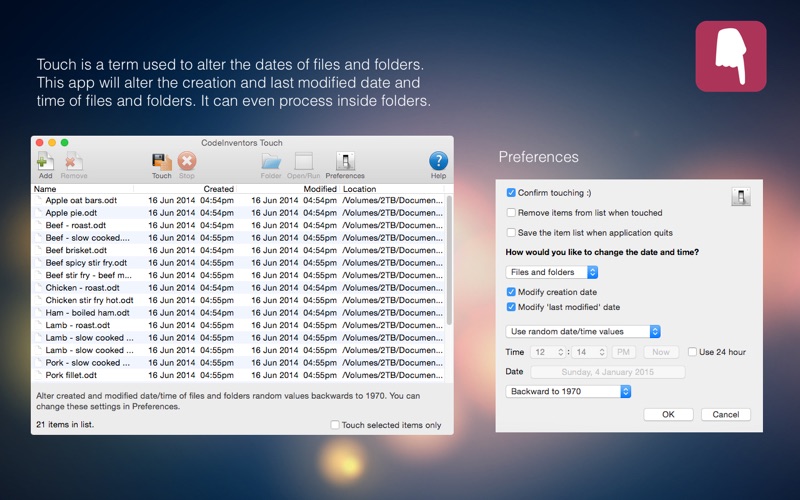
Task: Open the Help icon
Action: 438,161
